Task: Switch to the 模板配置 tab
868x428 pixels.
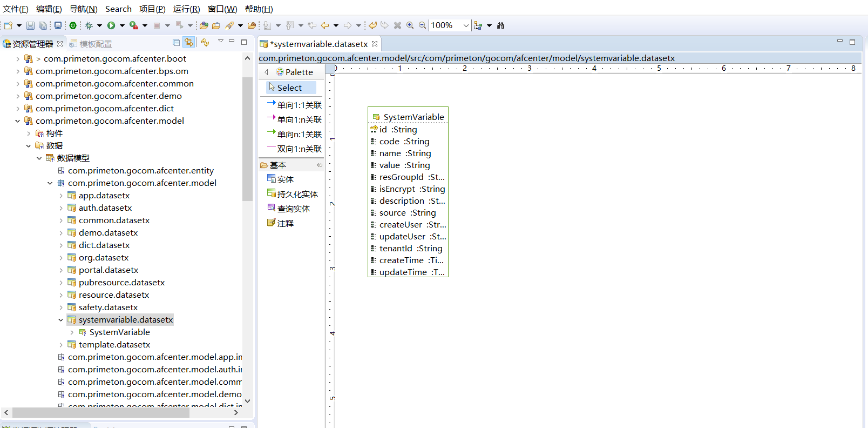Action: (96, 44)
